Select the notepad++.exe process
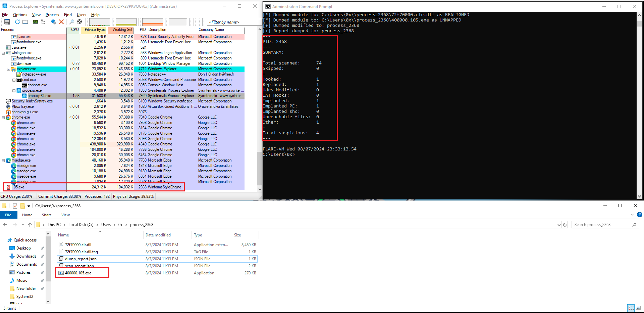Screen dimensions: 644x313 click(x=34, y=74)
